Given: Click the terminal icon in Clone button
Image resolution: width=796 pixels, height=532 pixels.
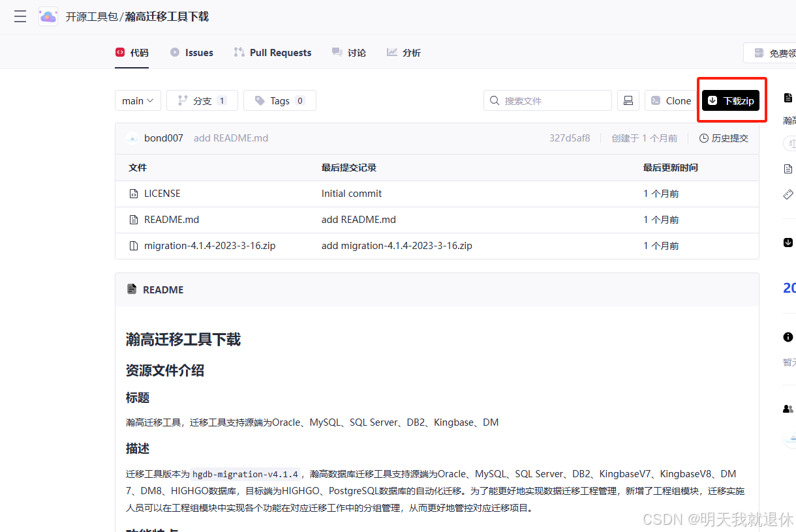Looking at the screenshot, I should pos(656,100).
